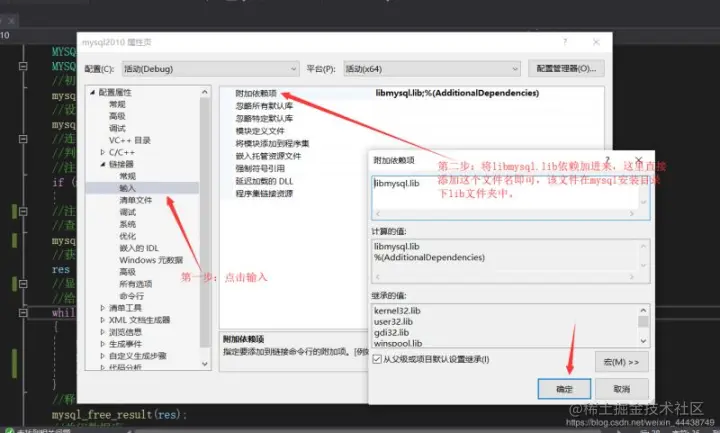
Task: Expand the 清单工具 tree node
Action: coord(102,308)
